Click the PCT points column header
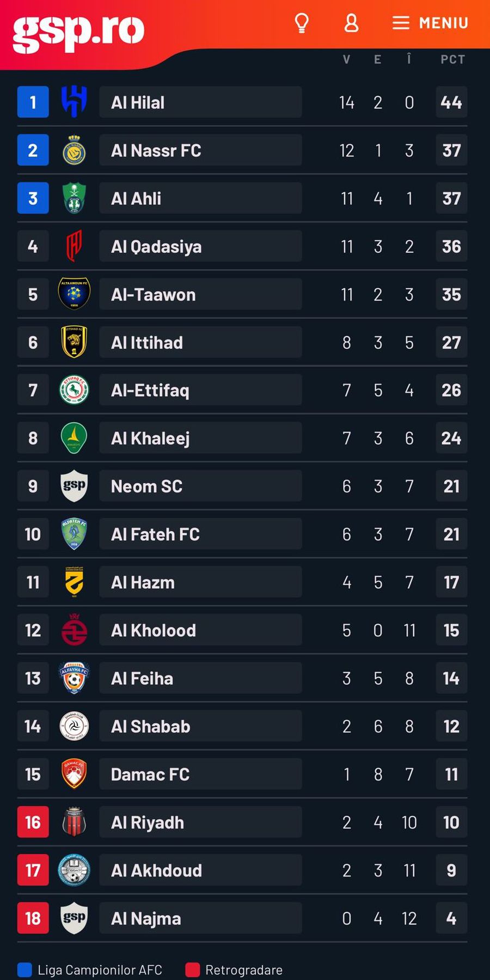This screenshot has height=980, width=490. pyautogui.click(x=452, y=59)
